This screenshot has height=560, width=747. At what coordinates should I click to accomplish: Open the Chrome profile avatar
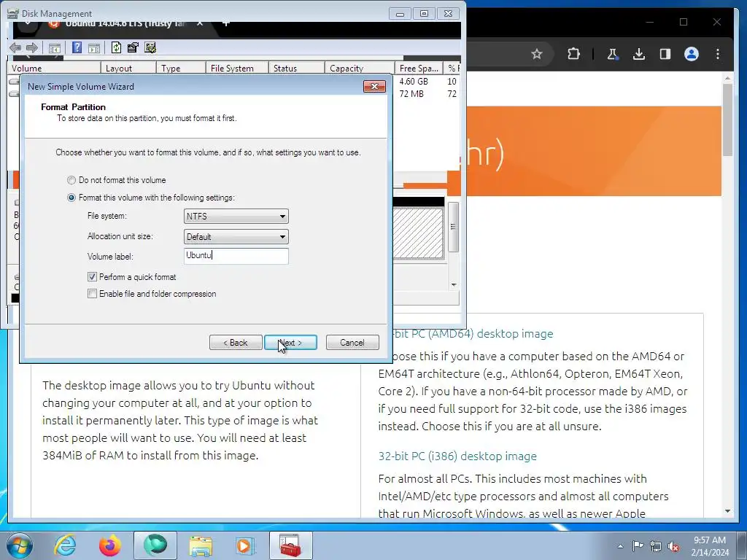(692, 54)
